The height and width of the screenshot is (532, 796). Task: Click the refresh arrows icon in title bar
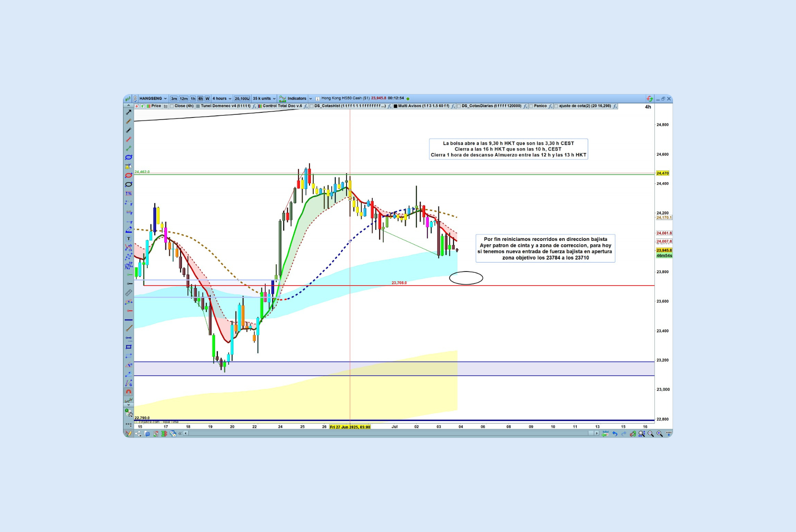[650, 99]
